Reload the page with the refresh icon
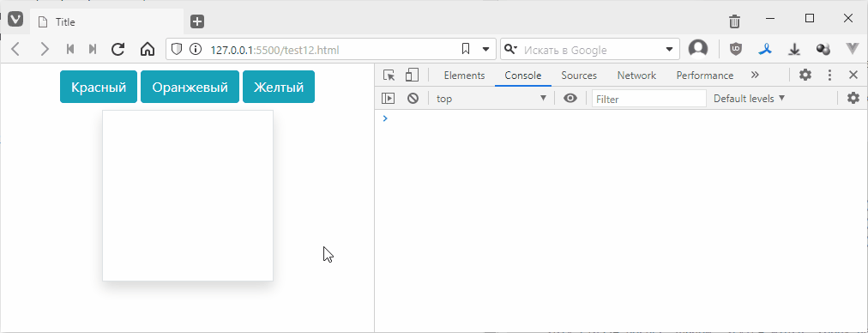The height and width of the screenshot is (333, 868). [x=118, y=49]
